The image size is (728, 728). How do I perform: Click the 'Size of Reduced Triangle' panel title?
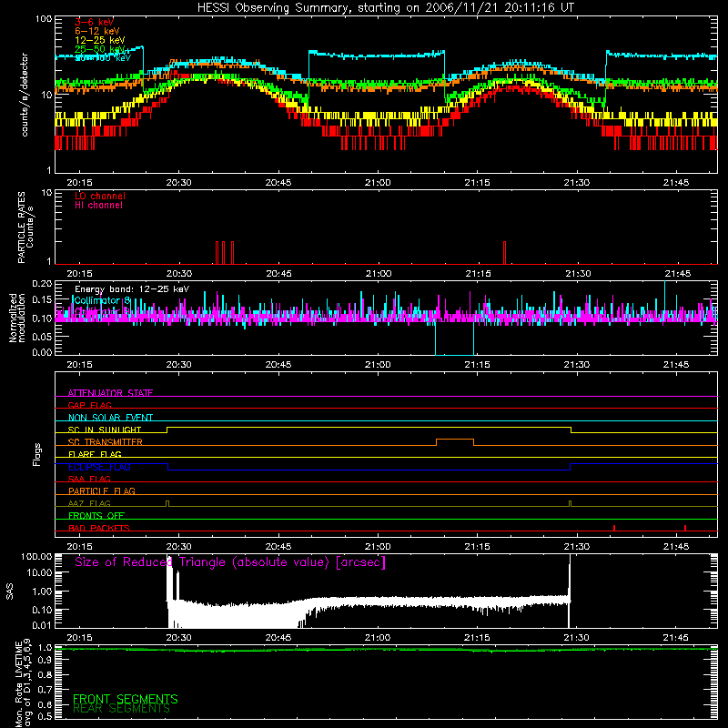[x=230, y=562]
